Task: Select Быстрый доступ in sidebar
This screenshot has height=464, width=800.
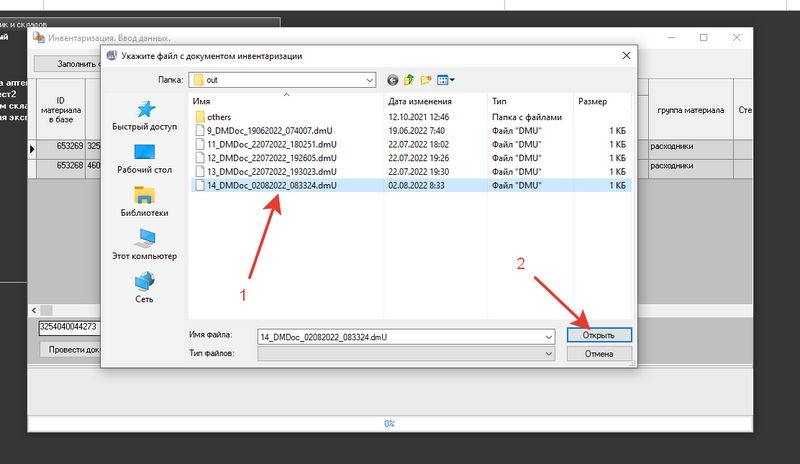Action: click(x=145, y=116)
